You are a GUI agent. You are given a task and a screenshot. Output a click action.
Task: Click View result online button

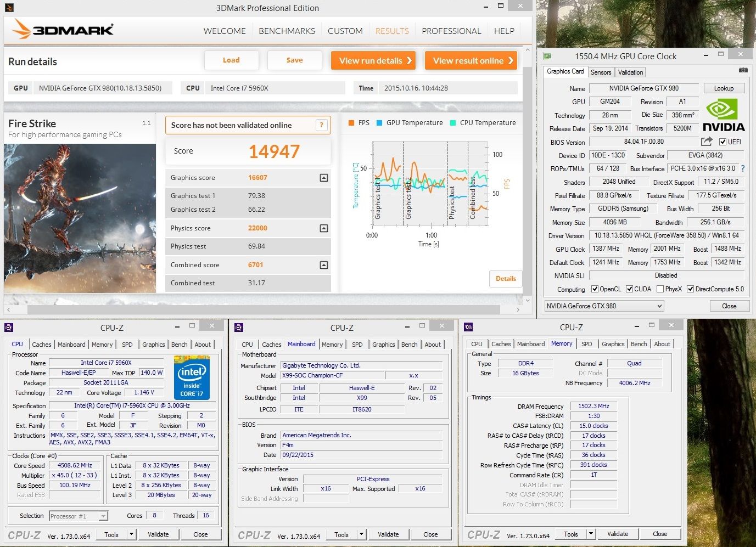[472, 60]
